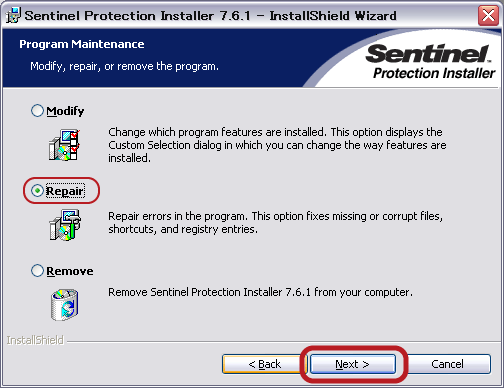Click the Modify option label text
504x388 pixels.
(65, 111)
